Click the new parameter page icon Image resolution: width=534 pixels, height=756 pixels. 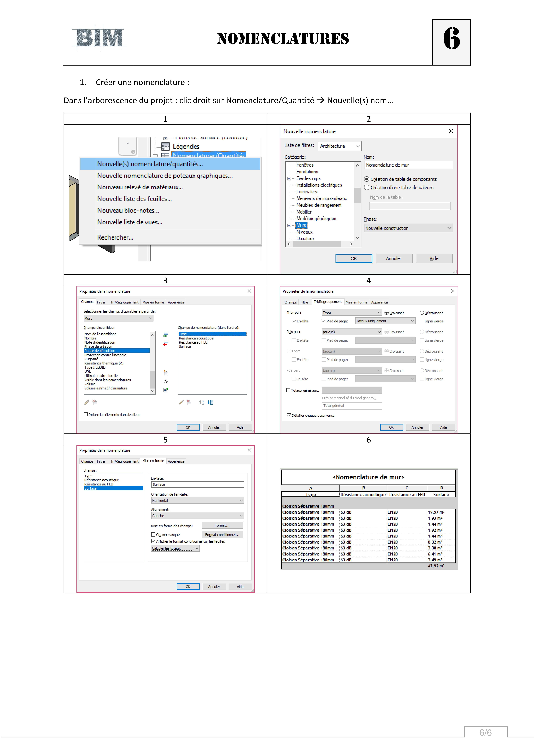click(x=166, y=373)
